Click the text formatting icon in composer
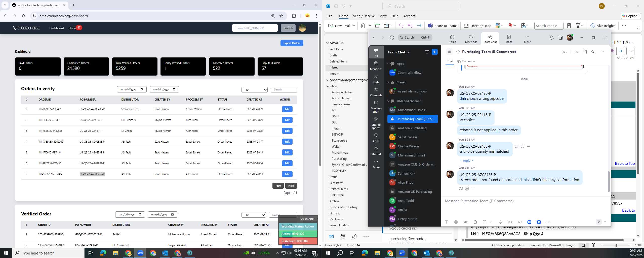Screen dimensions: 644x258 pos(447,222)
